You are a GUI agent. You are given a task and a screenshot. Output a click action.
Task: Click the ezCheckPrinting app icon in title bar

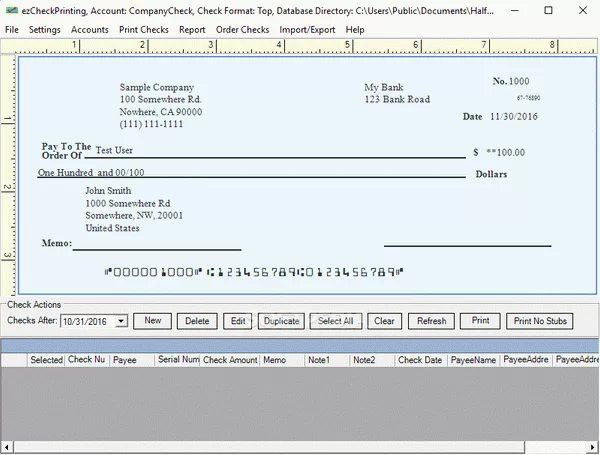coord(11,10)
